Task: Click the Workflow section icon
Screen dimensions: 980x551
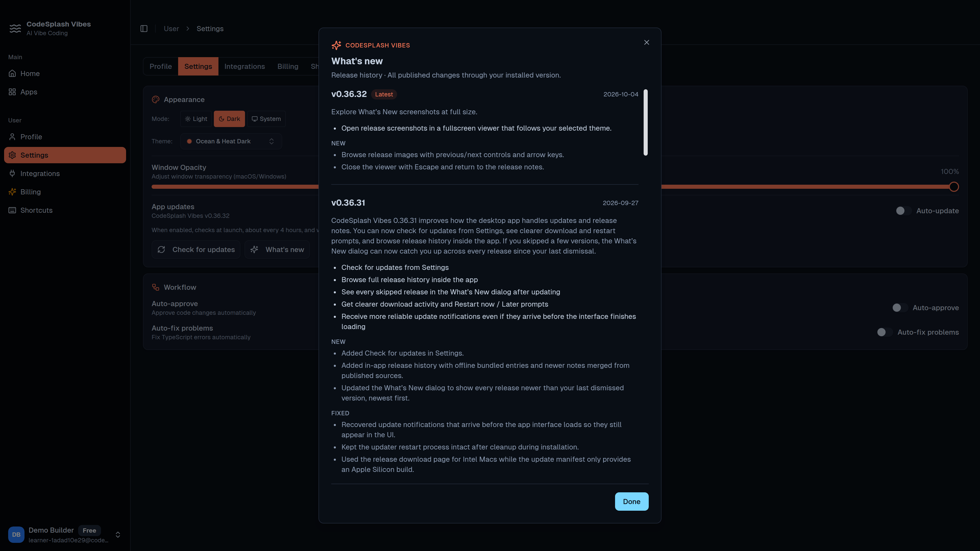Action: (x=156, y=287)
